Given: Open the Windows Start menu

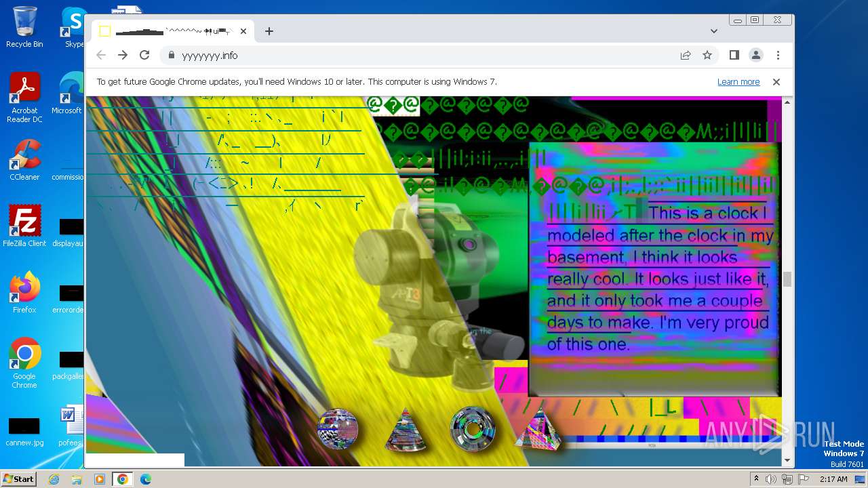Looking at the screenshot, I should click(18, 479).
